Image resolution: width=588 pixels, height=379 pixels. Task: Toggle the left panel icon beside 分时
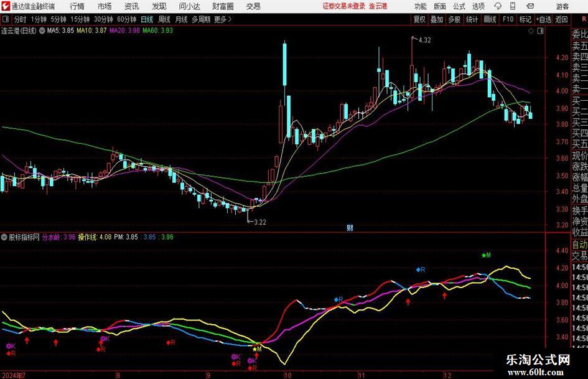point(5,19)
